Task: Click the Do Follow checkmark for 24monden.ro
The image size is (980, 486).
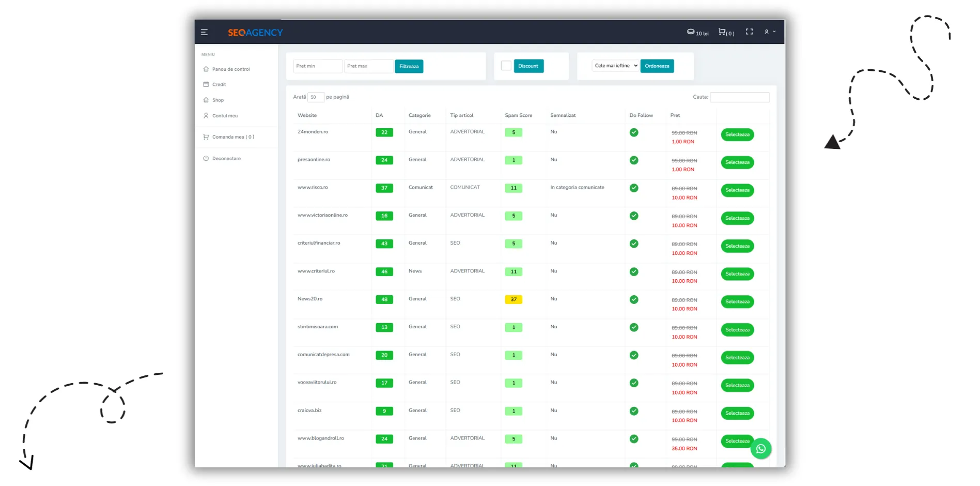Action: tap(634, 132)
